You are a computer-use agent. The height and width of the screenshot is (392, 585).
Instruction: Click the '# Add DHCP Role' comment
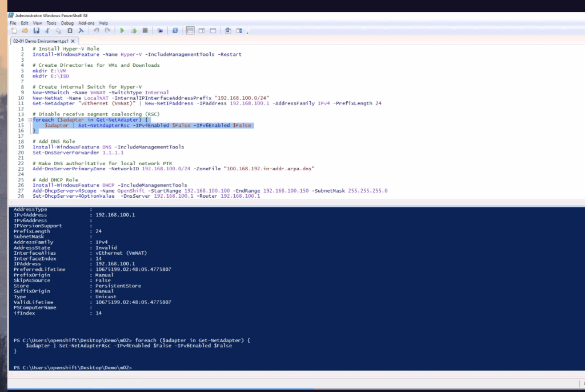55,180
